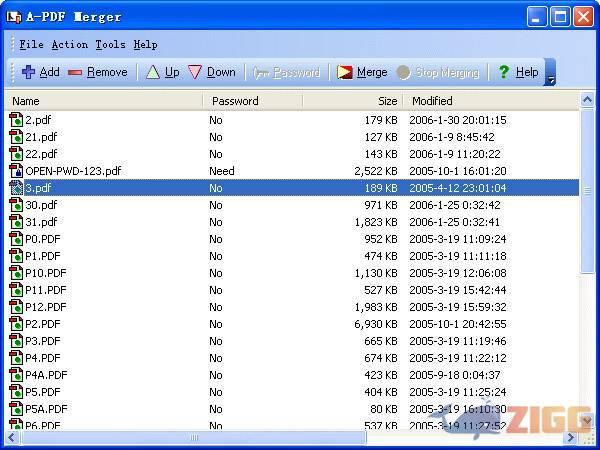The image size is (600, 450).
Task: Click the vertical scrollbar up arrow
Action: tap(587, 99)
